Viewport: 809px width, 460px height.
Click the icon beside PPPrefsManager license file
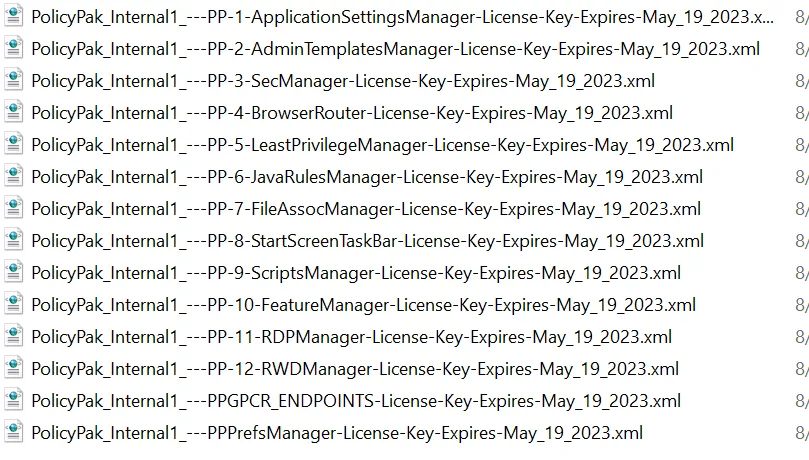pyautogui.click(x=13, y=432)
